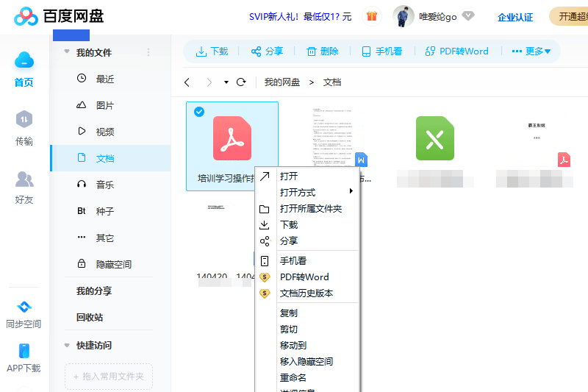Open 我的分享 section
Screen dimensions: 588x392
point(94,291)
